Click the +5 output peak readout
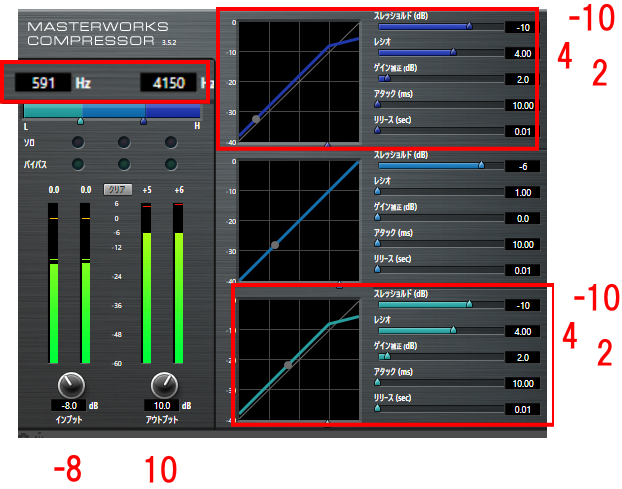The width and height of the screenshot is (622, 489). [147, 190]
